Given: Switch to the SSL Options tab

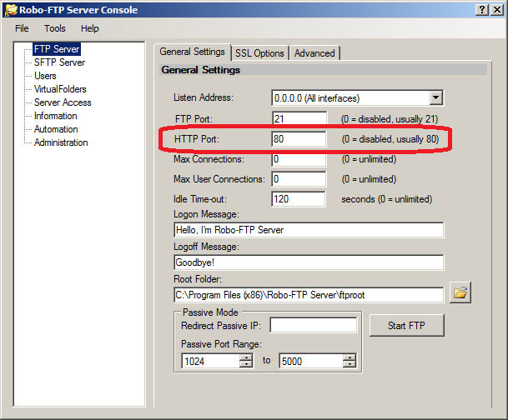Looking at the screenshot, I should 259,53.
